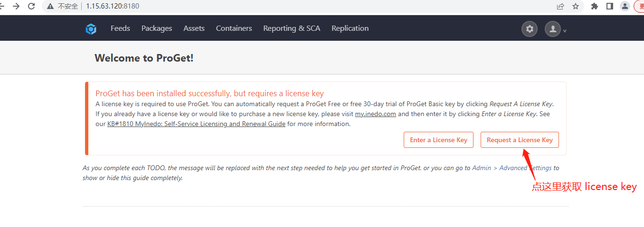Share this page via the share icon

[x=560, y=6]
